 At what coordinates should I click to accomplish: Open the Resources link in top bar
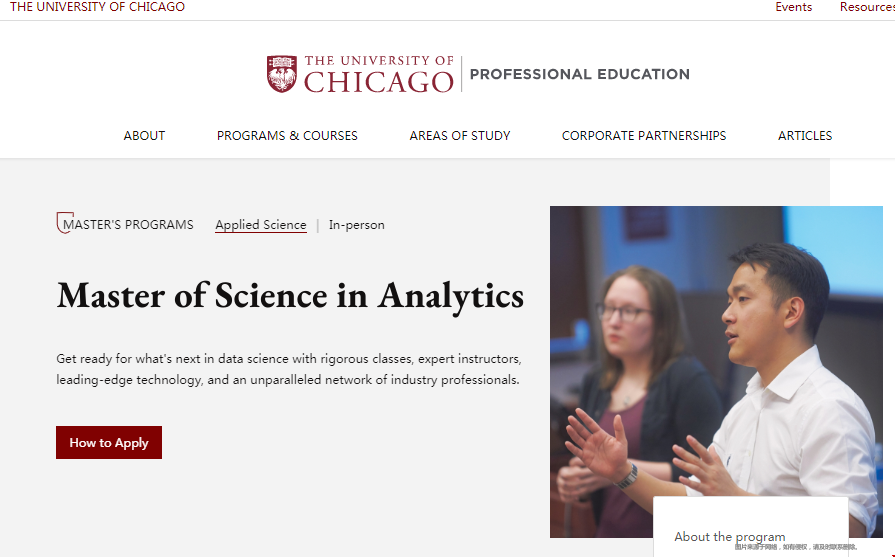[866, 7]
